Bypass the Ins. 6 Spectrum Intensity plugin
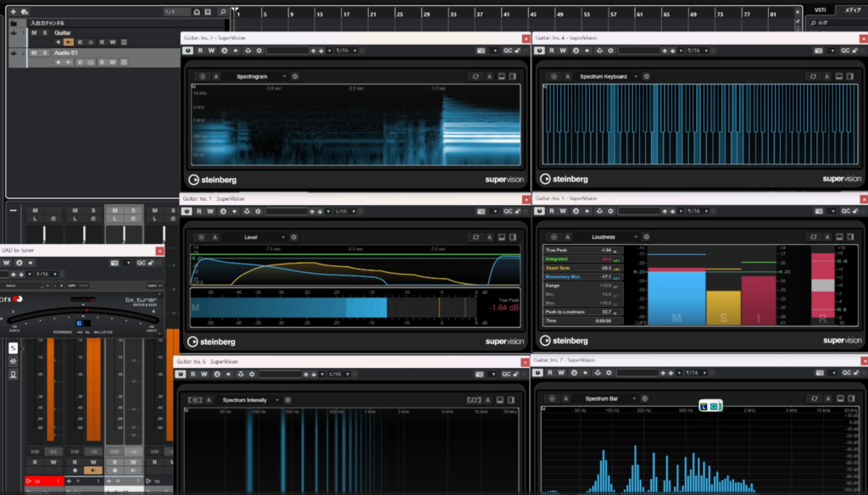The height and width of the screenshot is (495, 868). pos(181,375)
